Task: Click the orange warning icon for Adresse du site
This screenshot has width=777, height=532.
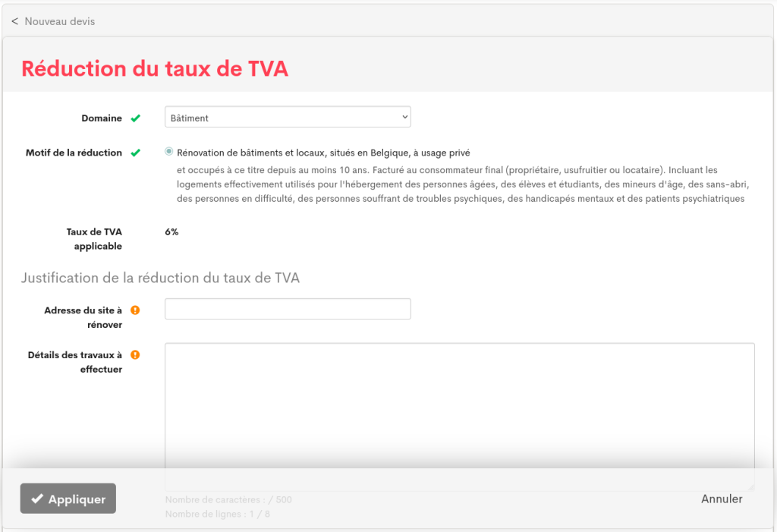Action: point(135,310)
